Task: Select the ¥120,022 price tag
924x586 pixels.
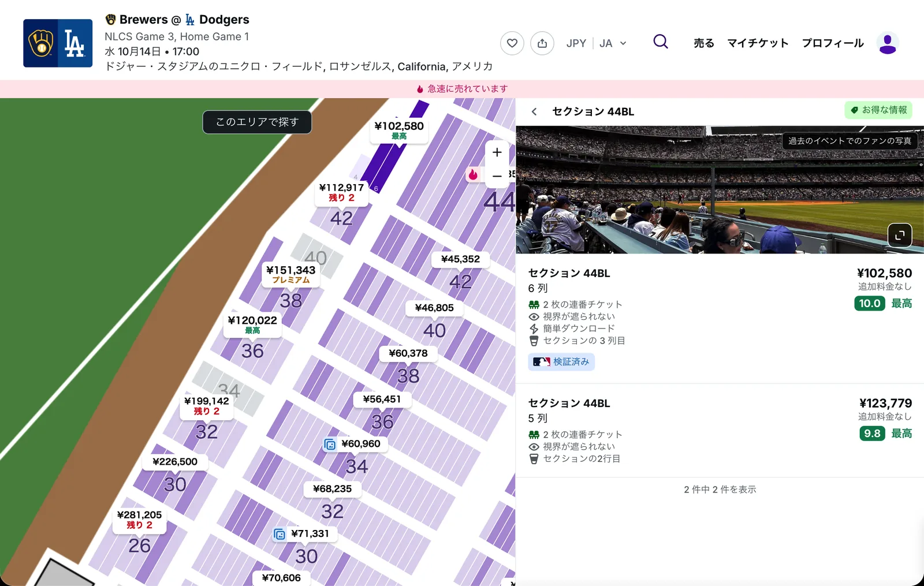Action: point(252,325)
